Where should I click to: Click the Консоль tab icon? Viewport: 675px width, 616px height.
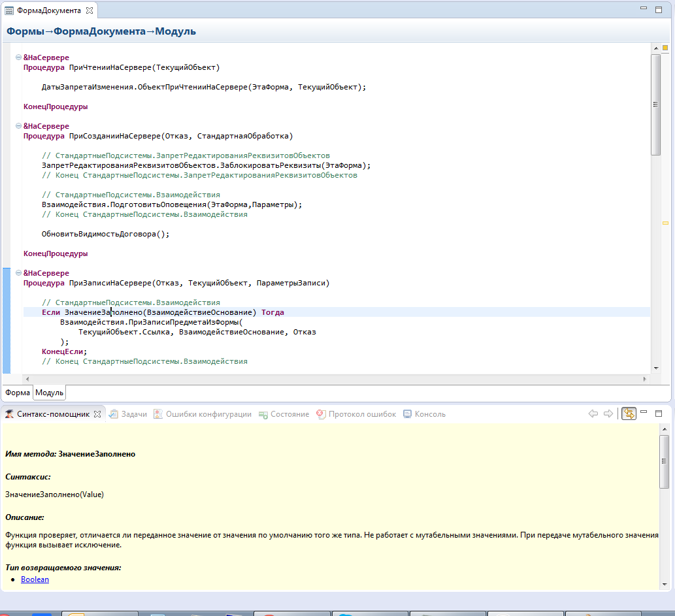[x=407, y=414]
